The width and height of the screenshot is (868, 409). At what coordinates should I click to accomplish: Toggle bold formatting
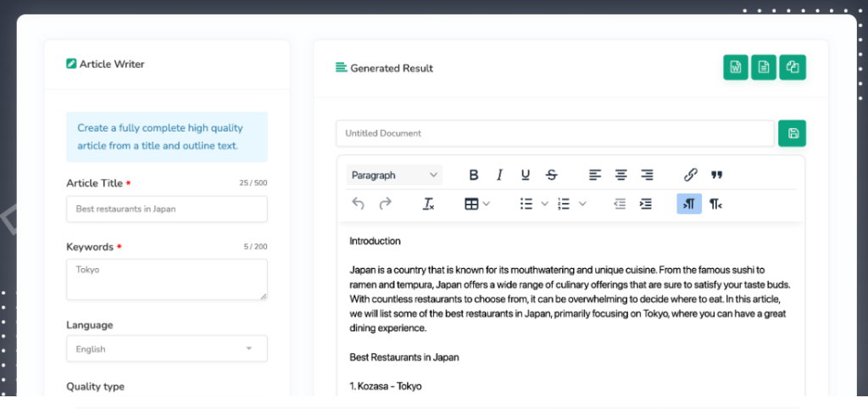click(474, 175)
